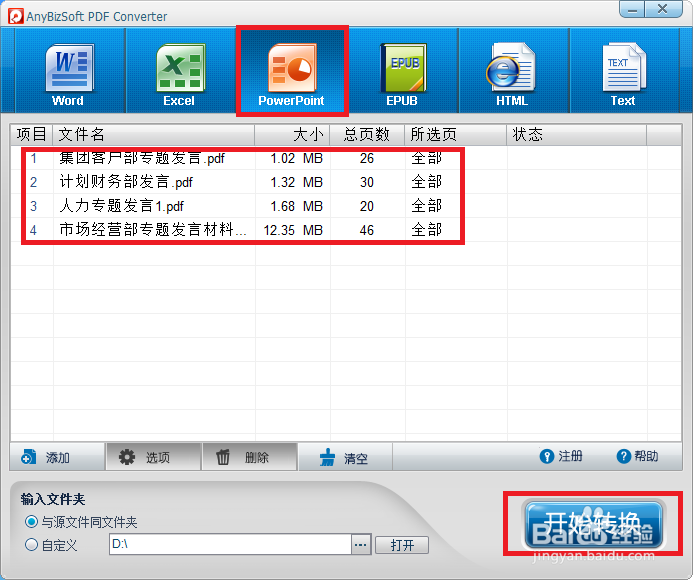
Task: Click 全部 in the 集团客户部专题发言.pdf row
Action: (x=426, y=158)
